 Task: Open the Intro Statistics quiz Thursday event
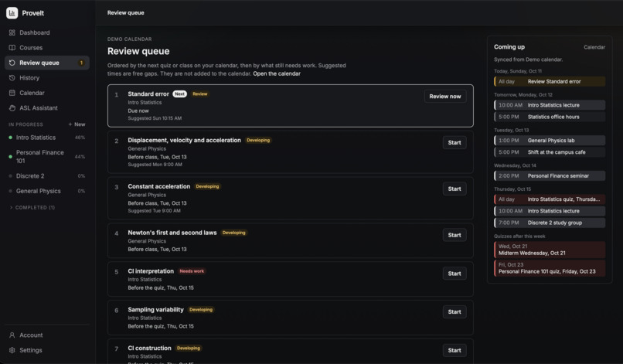click(550, 199)
